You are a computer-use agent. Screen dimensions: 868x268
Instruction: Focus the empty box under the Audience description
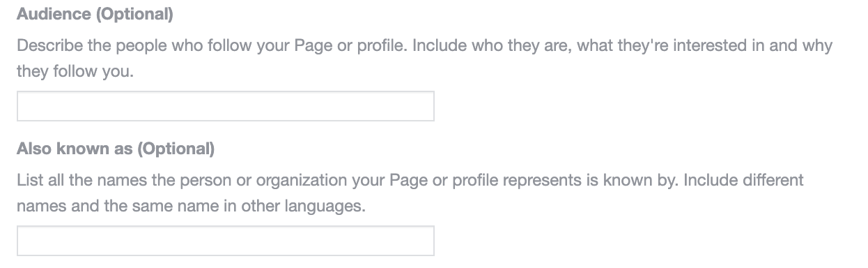click(x=226, y=106)
